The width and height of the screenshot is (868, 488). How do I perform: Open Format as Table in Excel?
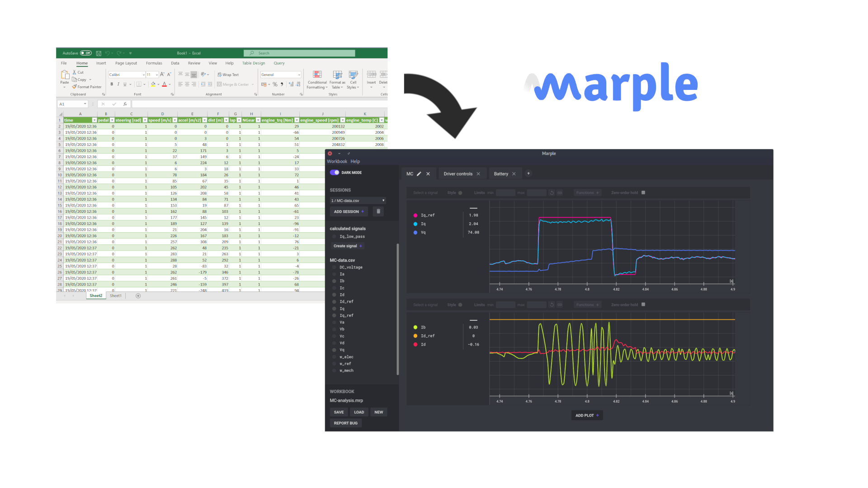click(x=337, y=80)
